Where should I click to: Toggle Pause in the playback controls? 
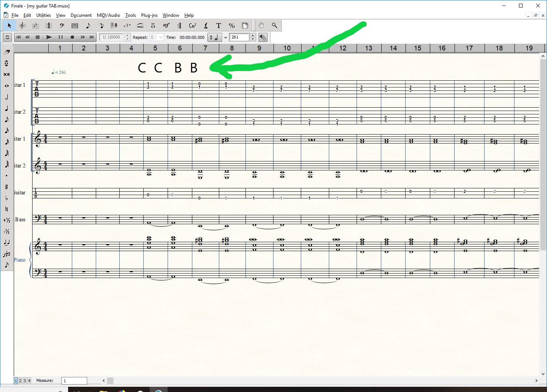coord(61,37)
